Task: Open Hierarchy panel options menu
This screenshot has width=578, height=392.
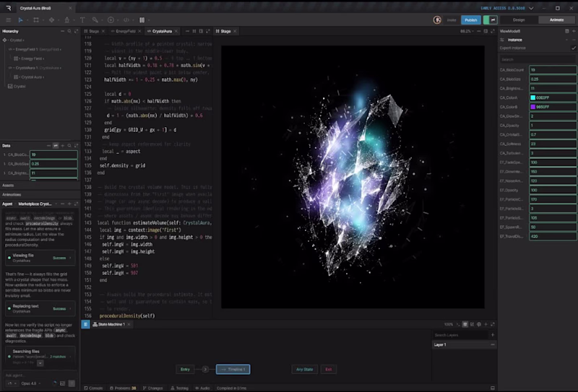Action: pos(62,31)
